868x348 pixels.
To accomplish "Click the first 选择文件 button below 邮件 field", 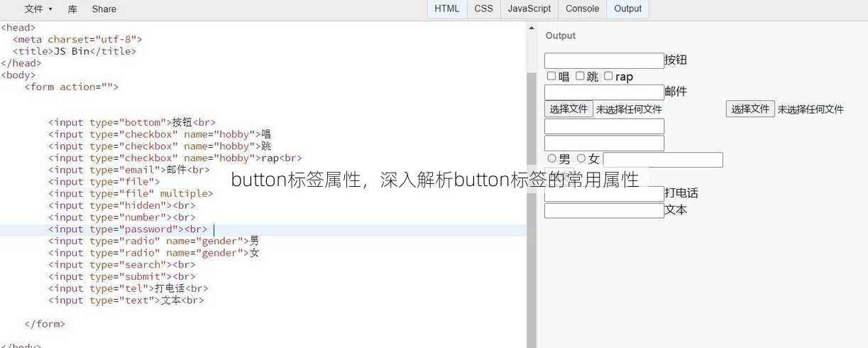I will coord(568,109).
